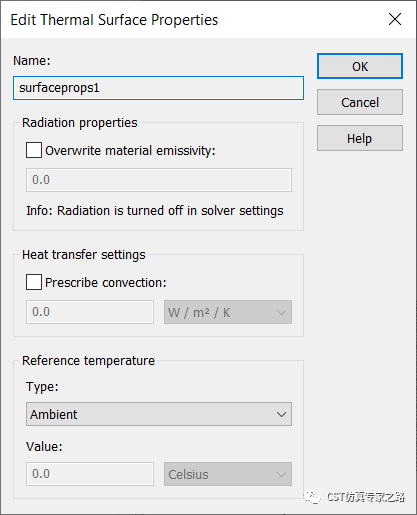Click the chevron arrow of the Celsius combo box
Screen dimensions: 417x515
point(281,474)
